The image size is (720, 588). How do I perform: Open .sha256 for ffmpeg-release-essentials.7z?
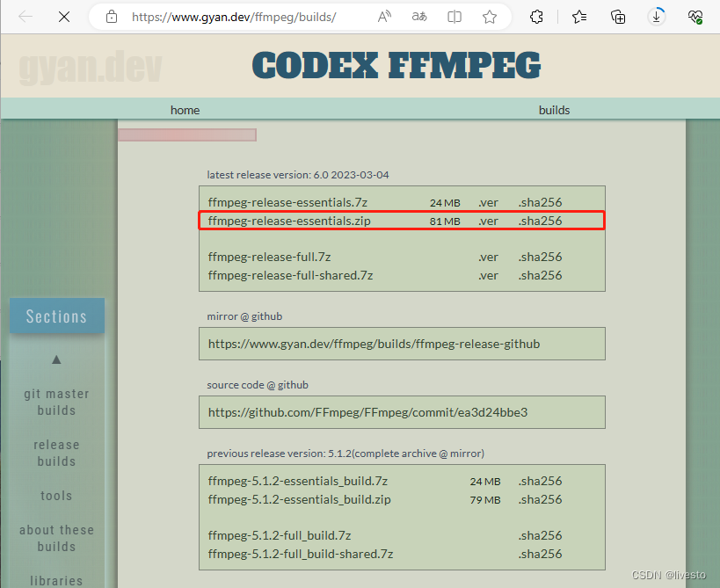539,202
